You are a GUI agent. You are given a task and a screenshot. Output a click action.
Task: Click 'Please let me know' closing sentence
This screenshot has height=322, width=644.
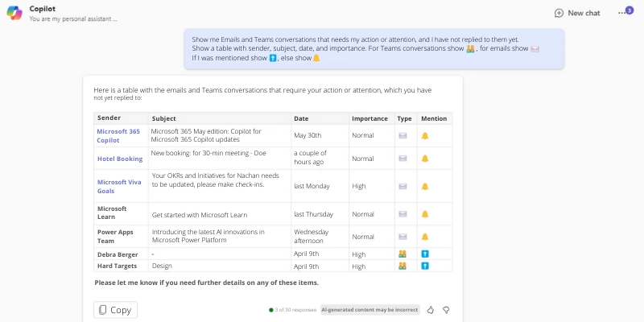206,283
